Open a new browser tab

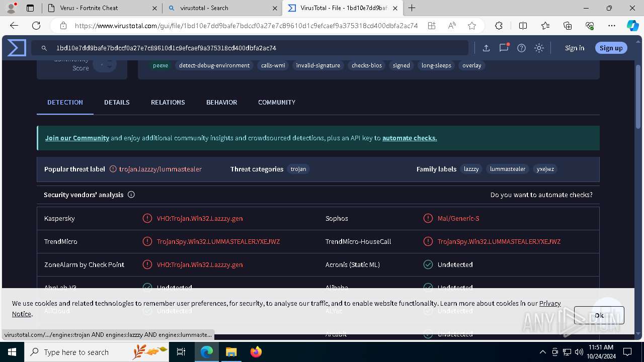pos(412,8)
